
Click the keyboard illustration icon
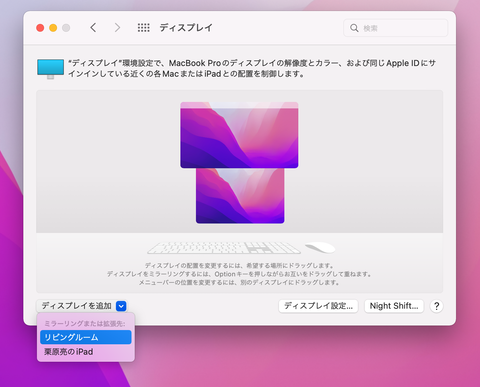tap(224, 248)
